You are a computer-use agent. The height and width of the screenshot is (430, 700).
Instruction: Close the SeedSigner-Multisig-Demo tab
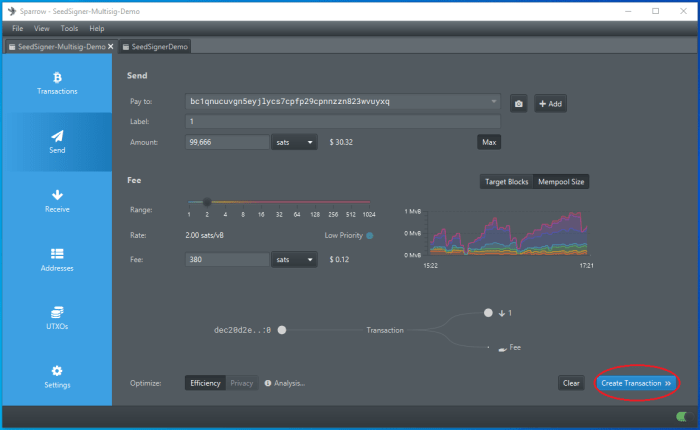coord(111,46)
